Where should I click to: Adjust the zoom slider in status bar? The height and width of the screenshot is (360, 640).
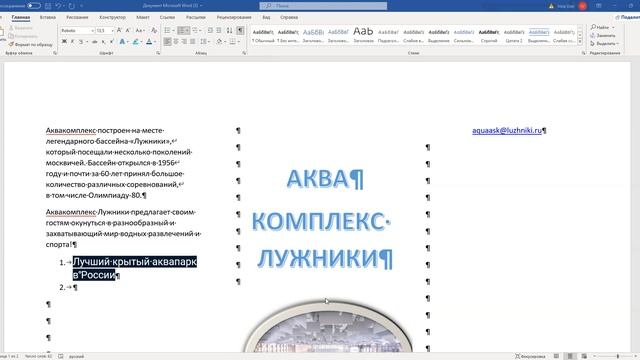pos(618,356)
